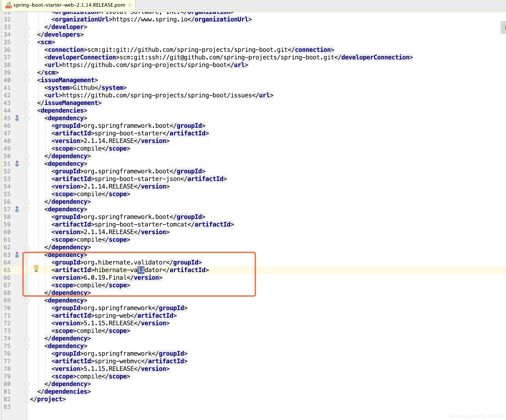Click fold icon on project closing tag line 82
506x420 pixels.
tap(27, 399)
